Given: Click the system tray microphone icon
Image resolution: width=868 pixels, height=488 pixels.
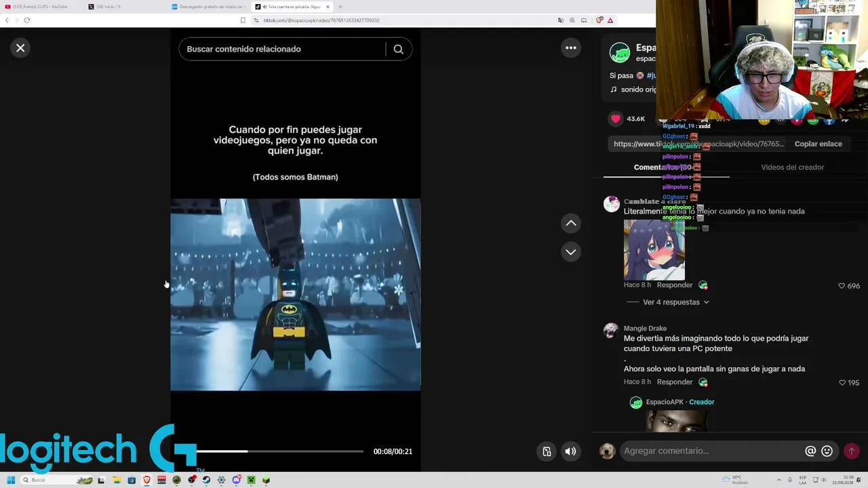Looking at the screenshot, I should [x=789, y=480].
